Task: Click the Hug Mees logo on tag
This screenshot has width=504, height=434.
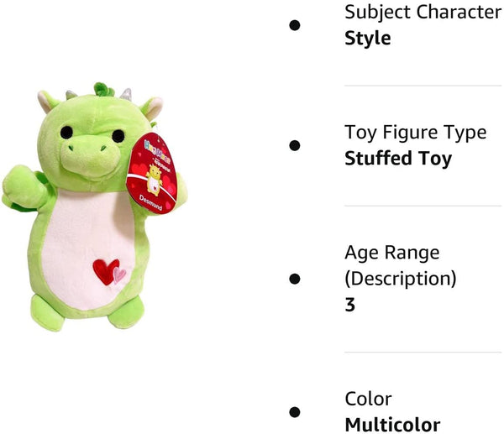Action: point(157,152)
